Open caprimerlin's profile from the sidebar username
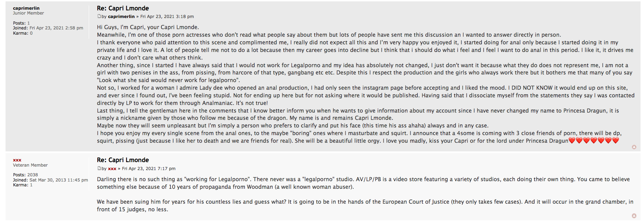Viewport: 644px width, 221px height. 26,8
